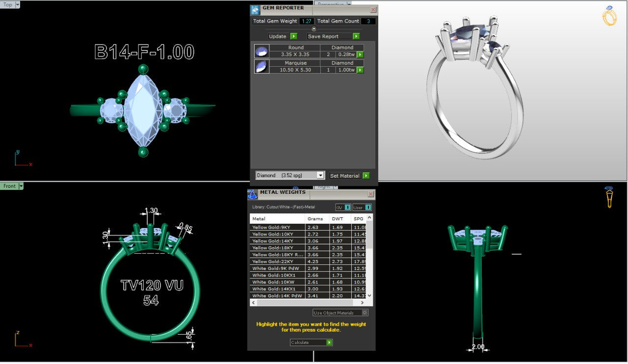The width and height of the screenshot is (628, 364).
Task: Click the Metal Weights scale icon
Action: pos(253,194)
